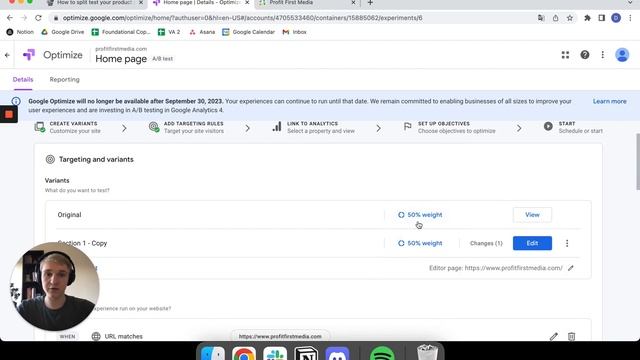Go back in Chrome history

point(10,18)
